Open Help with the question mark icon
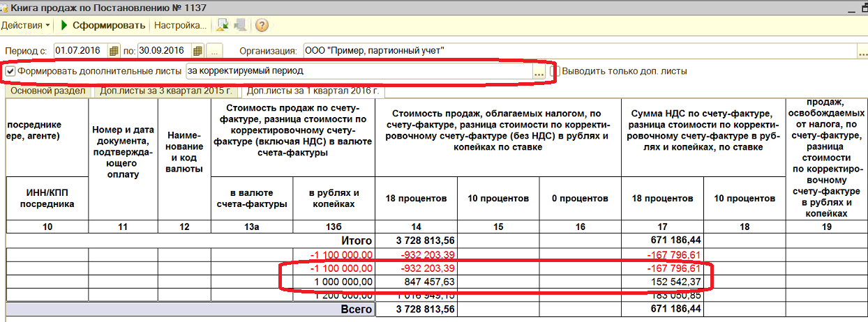 (262, 26)
